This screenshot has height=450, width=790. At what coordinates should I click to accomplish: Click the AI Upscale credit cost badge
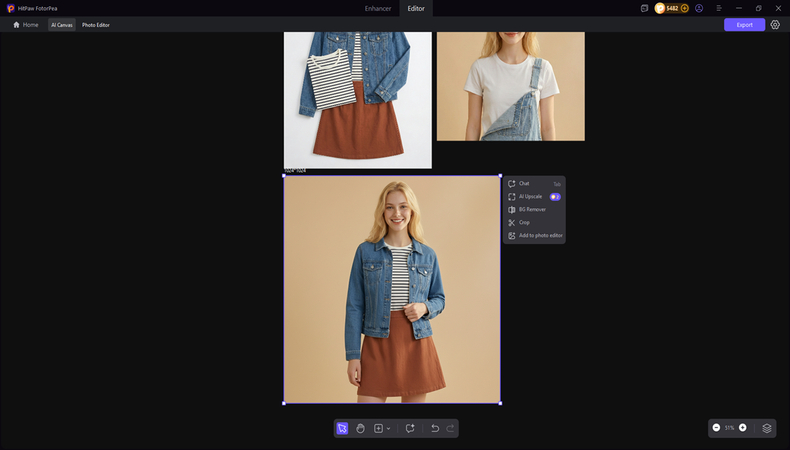point(555,197)
